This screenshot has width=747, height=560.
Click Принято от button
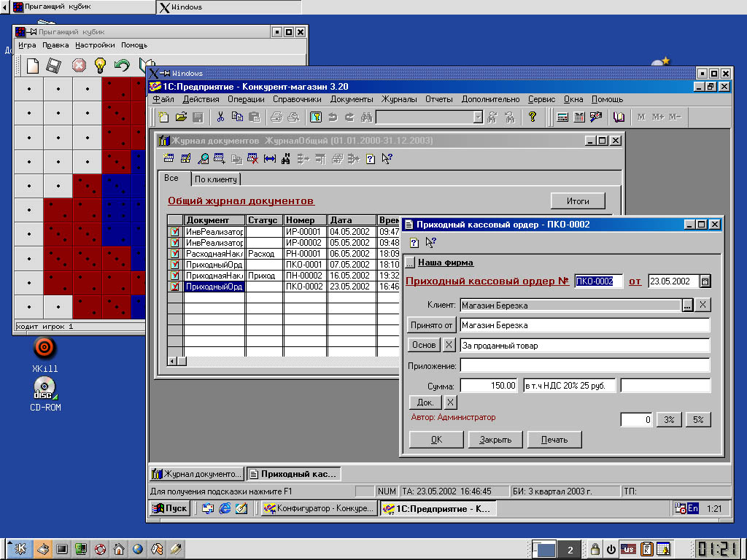coord(432,325)
